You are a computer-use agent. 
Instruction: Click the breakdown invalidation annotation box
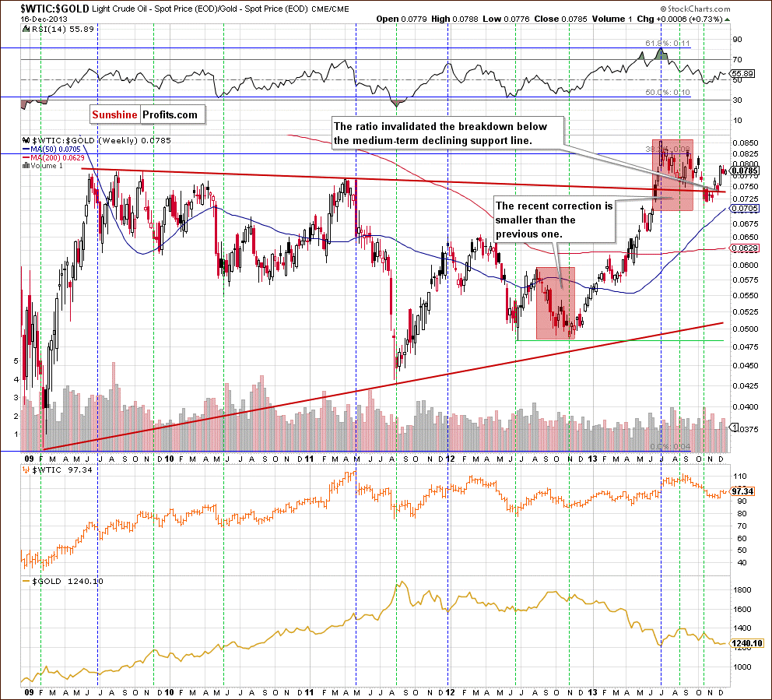447,133
